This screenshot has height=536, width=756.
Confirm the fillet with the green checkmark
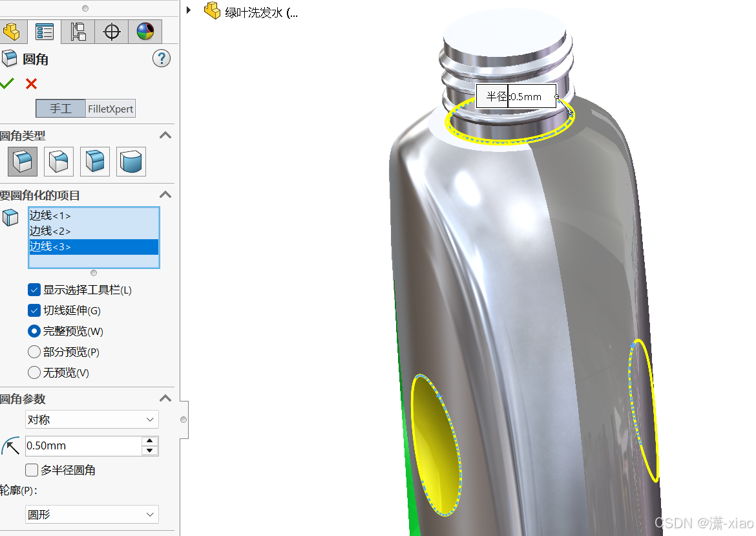pyautogui.click(x=6, y=83)
